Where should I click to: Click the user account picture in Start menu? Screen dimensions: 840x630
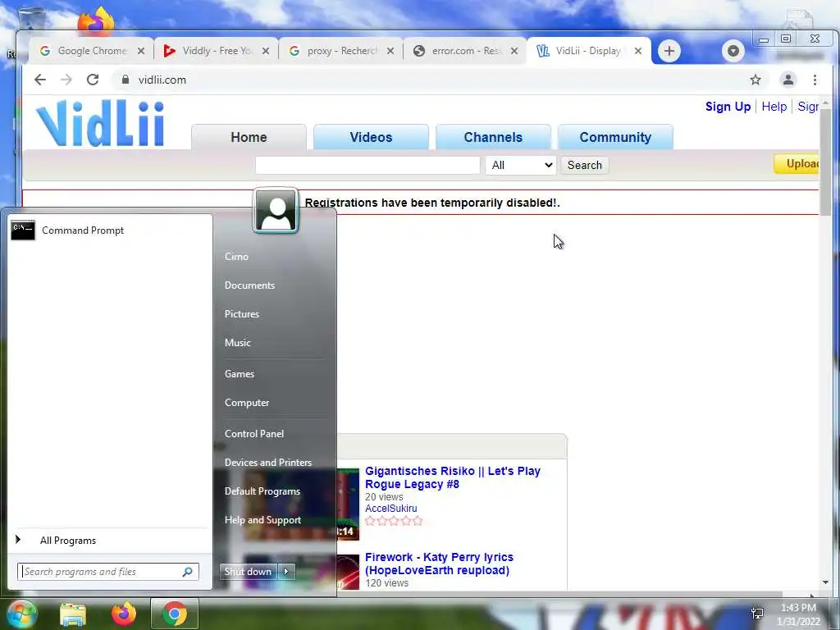276,211
